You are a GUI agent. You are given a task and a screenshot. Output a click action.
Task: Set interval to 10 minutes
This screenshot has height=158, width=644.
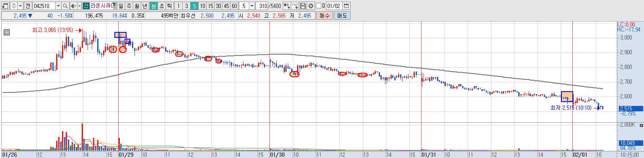202,6
